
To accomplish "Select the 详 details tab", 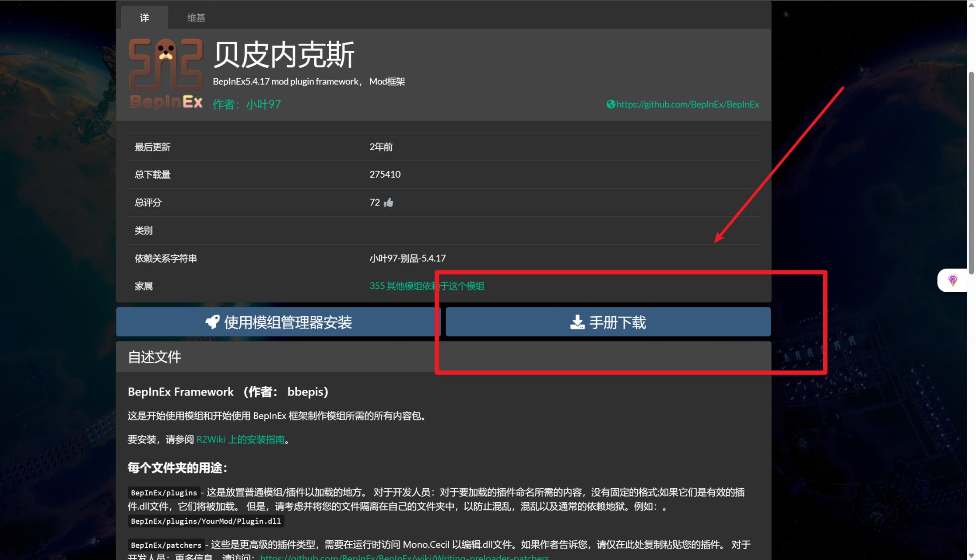I will click(x=144, y=17).
